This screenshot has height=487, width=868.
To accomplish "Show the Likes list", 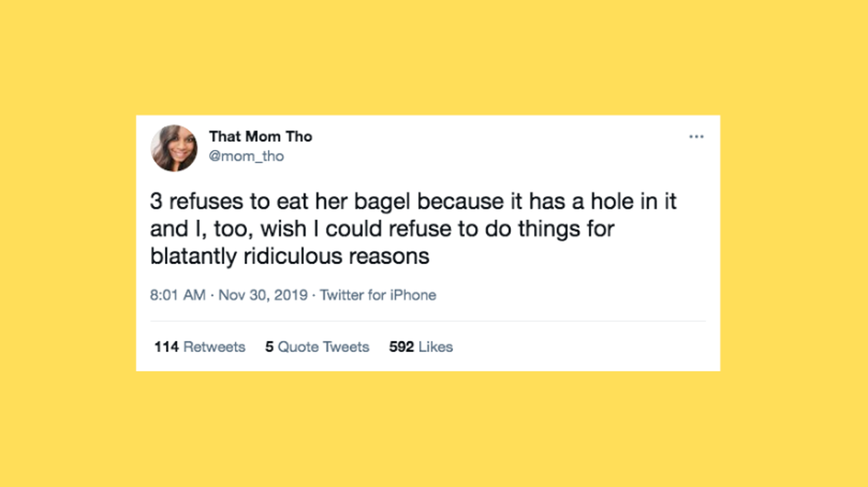I will (436, 347).
